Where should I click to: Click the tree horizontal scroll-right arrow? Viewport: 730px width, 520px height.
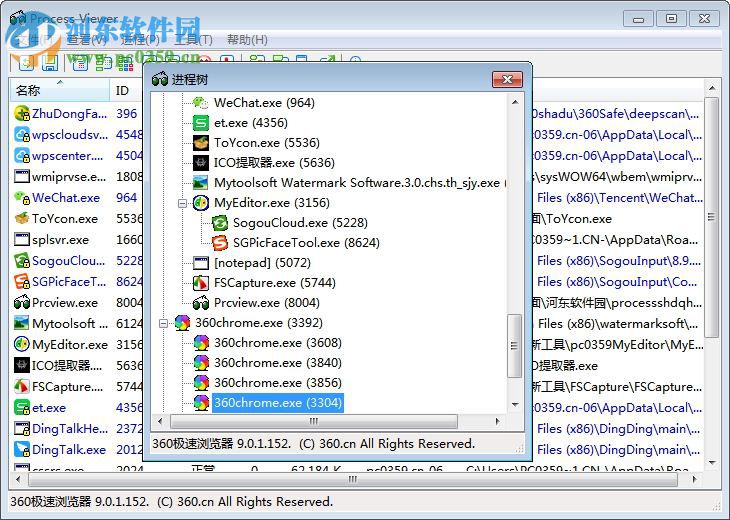(497, 421)
